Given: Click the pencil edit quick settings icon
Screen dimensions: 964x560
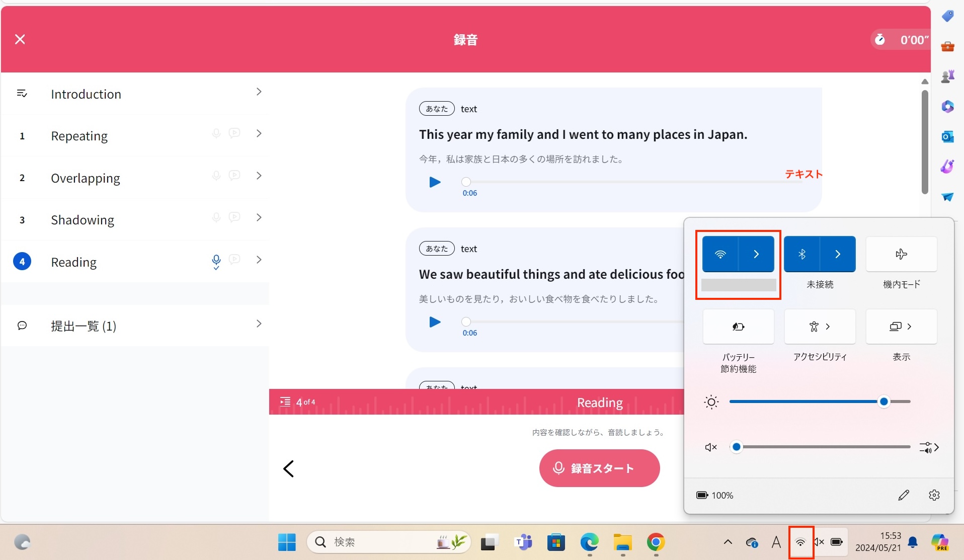Looking at the screenshot, I should [903, 495].
